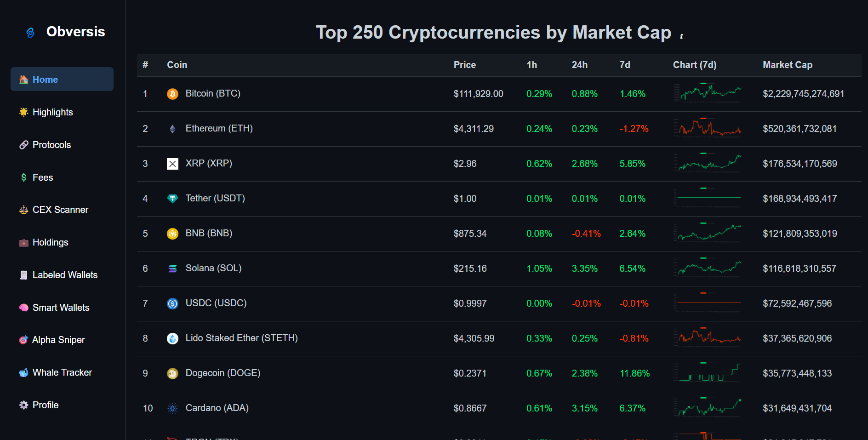The height and width of the screenshot is (440, 868).
Task: Click the Solana coin icon
Action: click(172, 269)
